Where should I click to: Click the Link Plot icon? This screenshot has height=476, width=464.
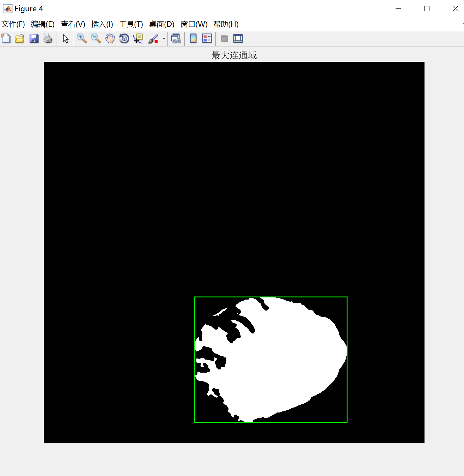176,39
